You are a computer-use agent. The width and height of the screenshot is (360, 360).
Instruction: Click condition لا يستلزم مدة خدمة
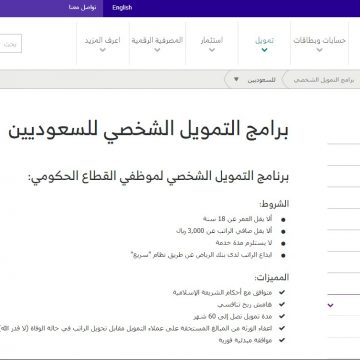click(x=244, y=243)
